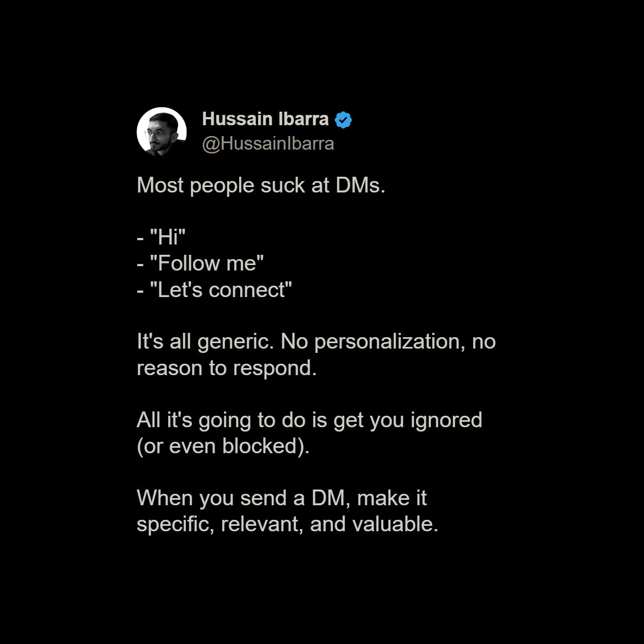Click the word "generic" in the tweet

[235, 342]
